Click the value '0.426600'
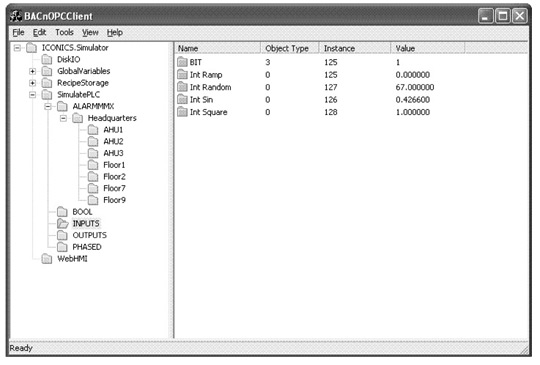 coord(413,100)
